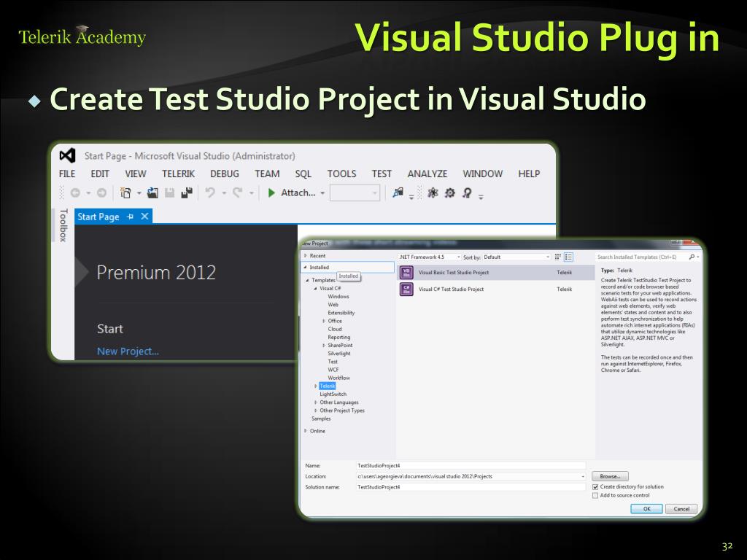Switch templates to medium icons list view
Image resolution: width=747 pixels, height=560 pixels.
568,257
